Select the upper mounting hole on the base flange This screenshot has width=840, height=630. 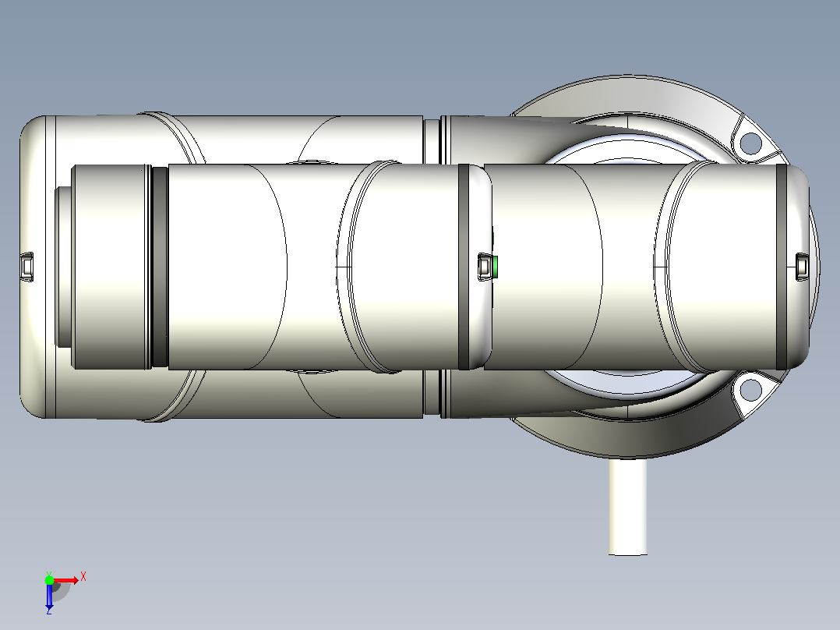tap(750, 143)
